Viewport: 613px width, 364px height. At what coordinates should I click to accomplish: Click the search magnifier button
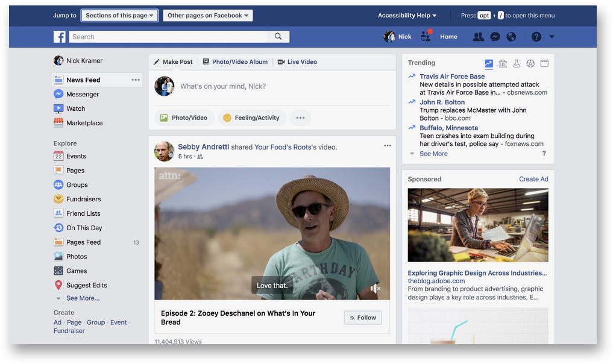click(x=278, y=37)
